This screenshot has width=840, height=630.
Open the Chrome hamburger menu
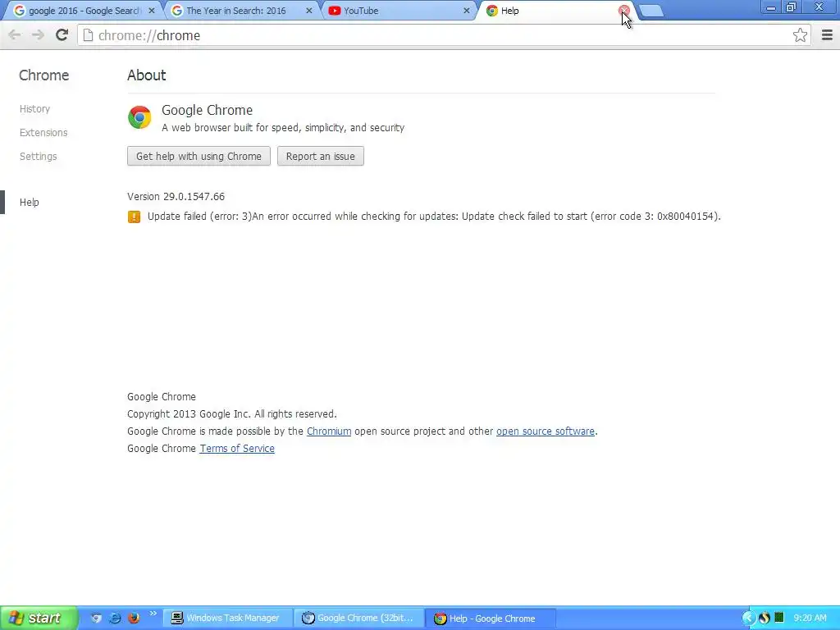[827, 35]
